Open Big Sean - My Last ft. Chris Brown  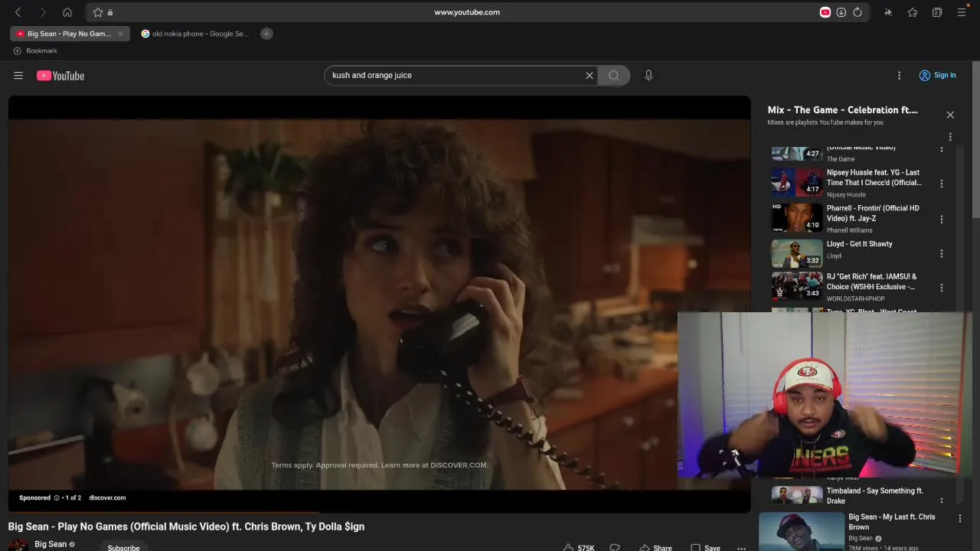(x=892, y=522)
